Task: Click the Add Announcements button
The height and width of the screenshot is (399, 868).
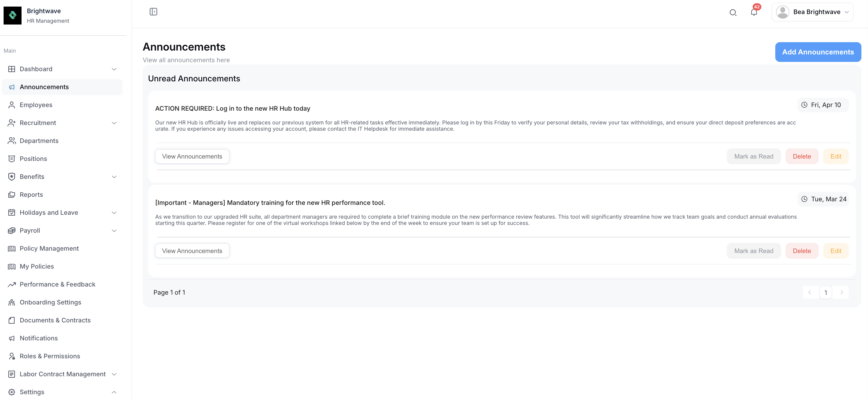Action: click(818, 52)
